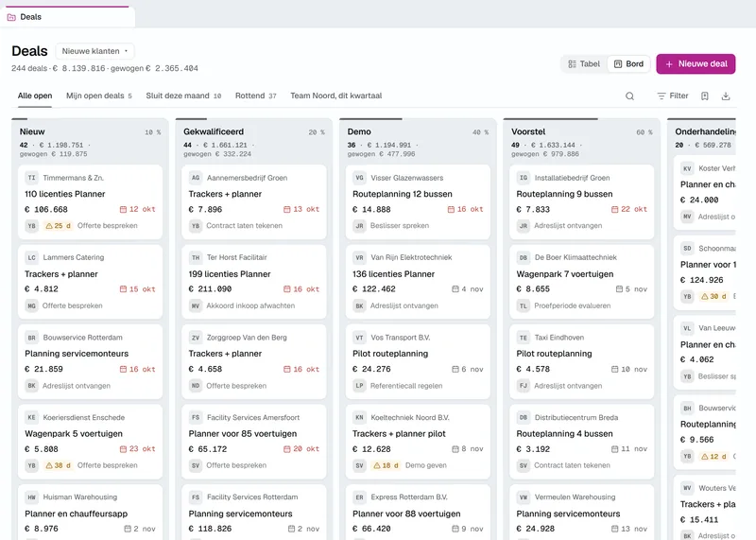Click TI avatar on Timmermans & Zn. card
The height and width of the screenshot is (540, 756).
[31, 178]
